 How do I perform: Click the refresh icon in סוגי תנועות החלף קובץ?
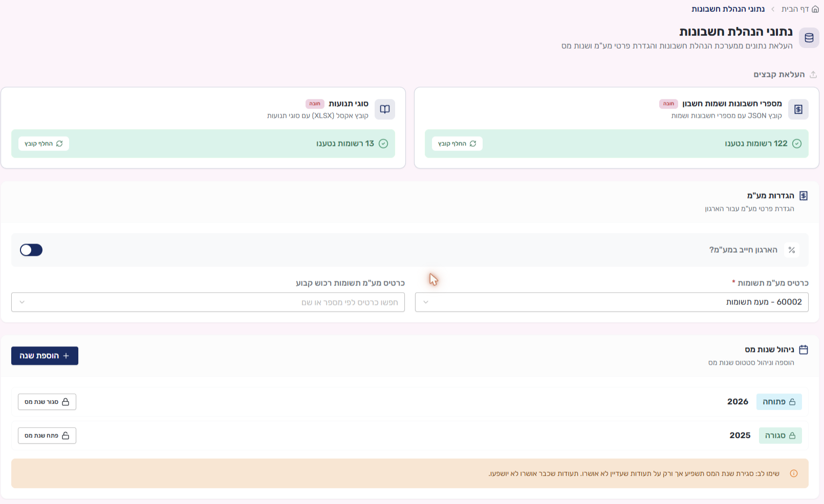(59, 144)
